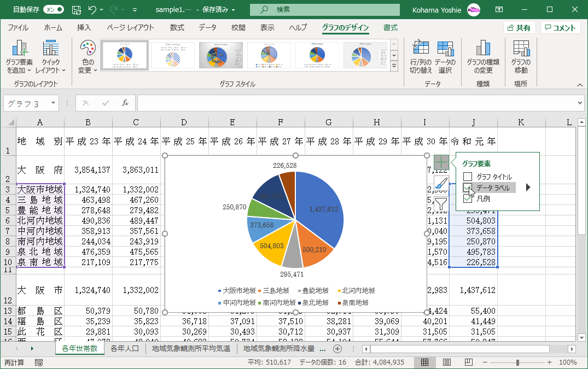Expand chart styles gallery More button
The height and width of the screenshot is (369, 588).
[x=394, y=66]
